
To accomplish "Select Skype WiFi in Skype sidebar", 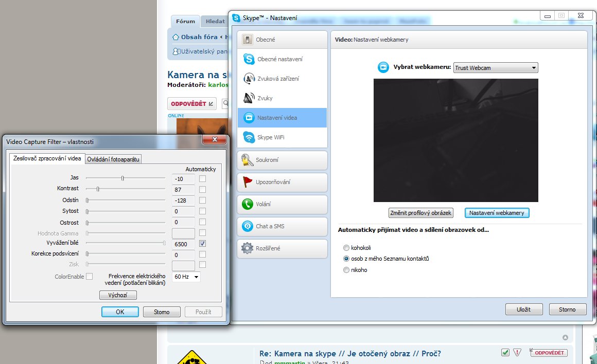I will pyautogui.click(x=282, y=137).
